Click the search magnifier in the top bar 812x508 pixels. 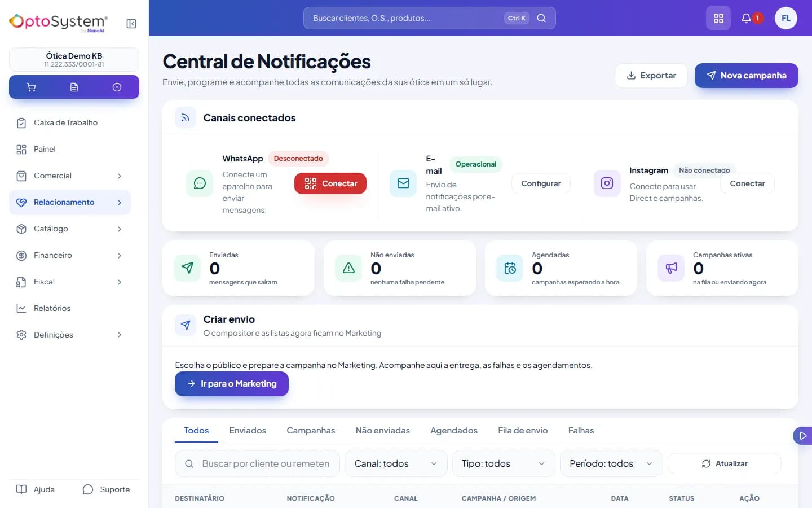click(x=541, y=18)
